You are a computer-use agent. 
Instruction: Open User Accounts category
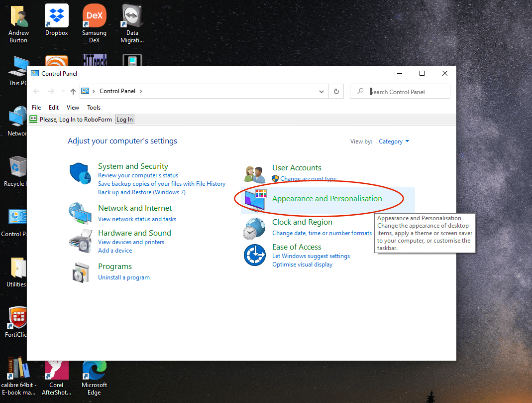pos(297,168)
